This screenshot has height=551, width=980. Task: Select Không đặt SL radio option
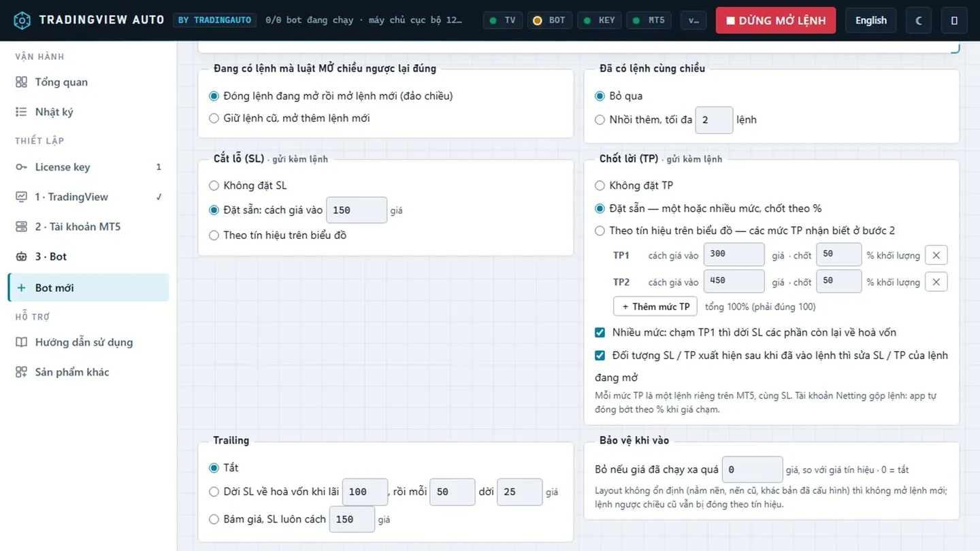214,186
